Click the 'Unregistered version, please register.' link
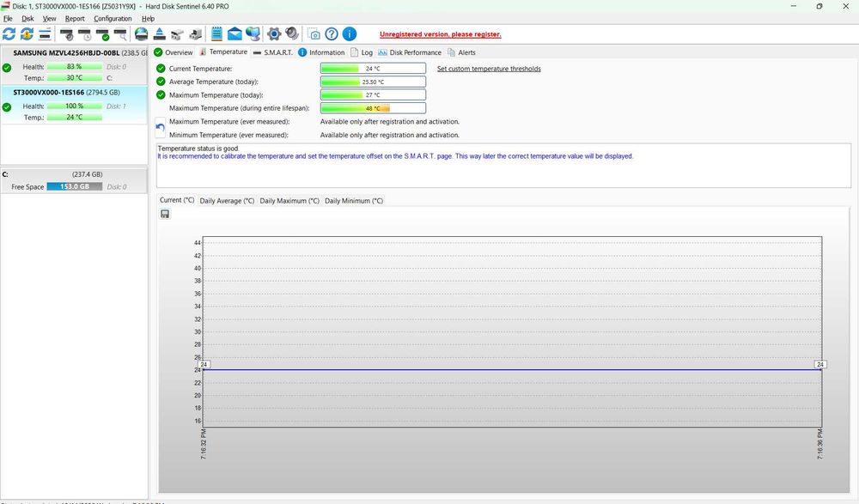 441,34
